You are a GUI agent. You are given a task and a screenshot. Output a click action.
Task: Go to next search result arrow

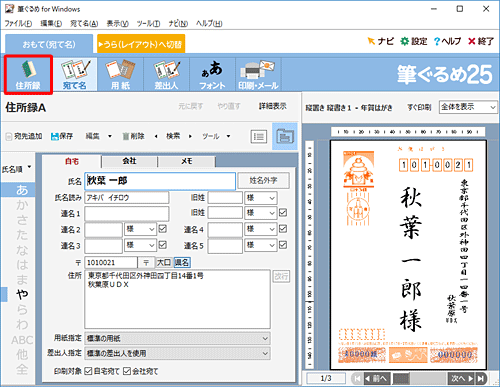coord(190,136)
